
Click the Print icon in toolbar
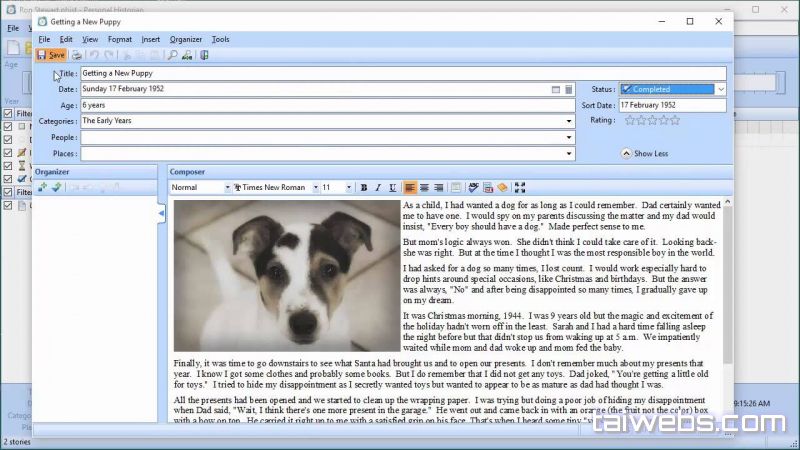tap(77, 55)
